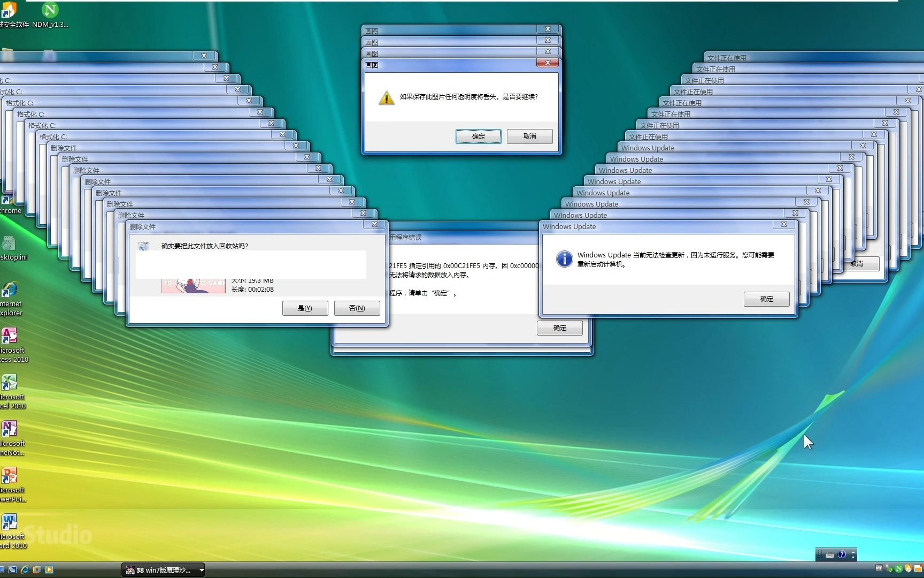Click the 大小: 19.3 MB file size text
Screen dimensions: 924x578
tap(252, 281)
